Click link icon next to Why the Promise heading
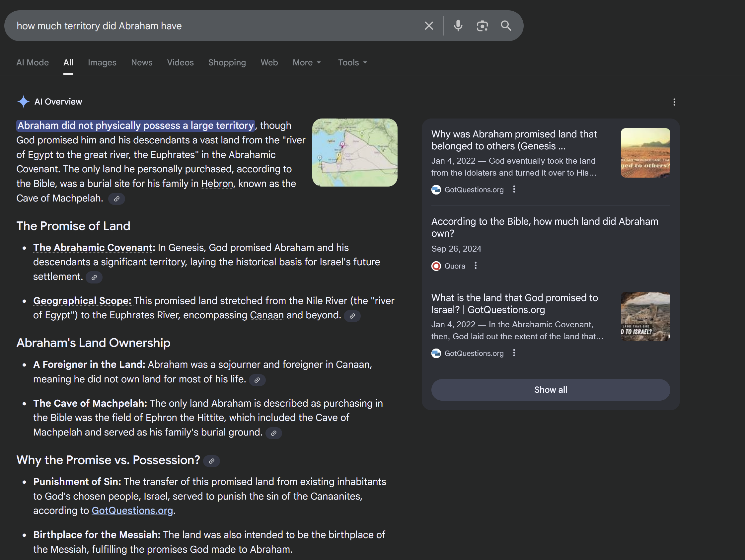The height and width of the screenshot is (560, 745). (211, 461)
